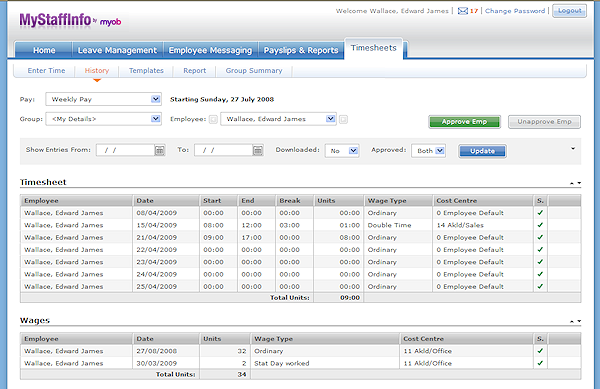600x389 pixels.
Task: Click status checkmark for Stat Day worked row
Action: click(x=540, y=363)
